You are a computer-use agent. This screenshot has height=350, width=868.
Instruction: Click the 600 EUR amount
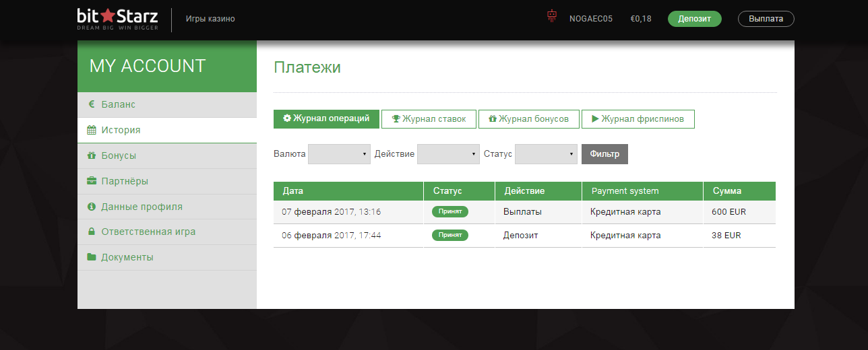click(x=728, y=212)
